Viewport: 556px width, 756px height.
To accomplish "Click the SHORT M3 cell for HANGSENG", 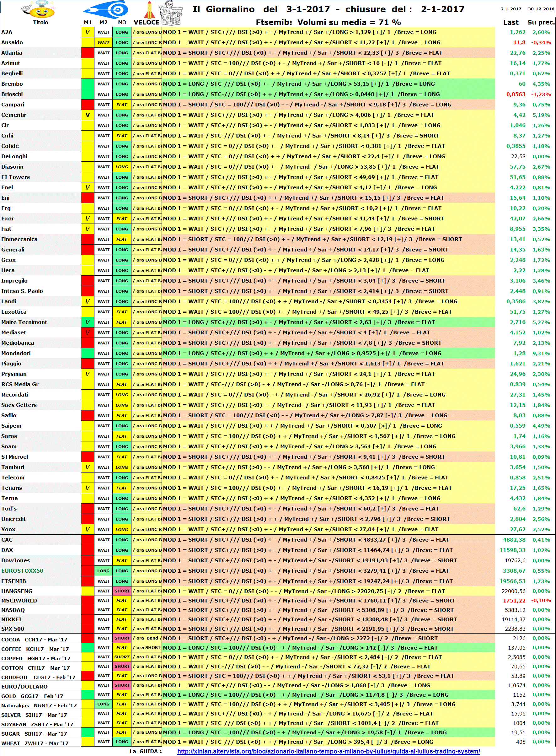I will 122,591.
